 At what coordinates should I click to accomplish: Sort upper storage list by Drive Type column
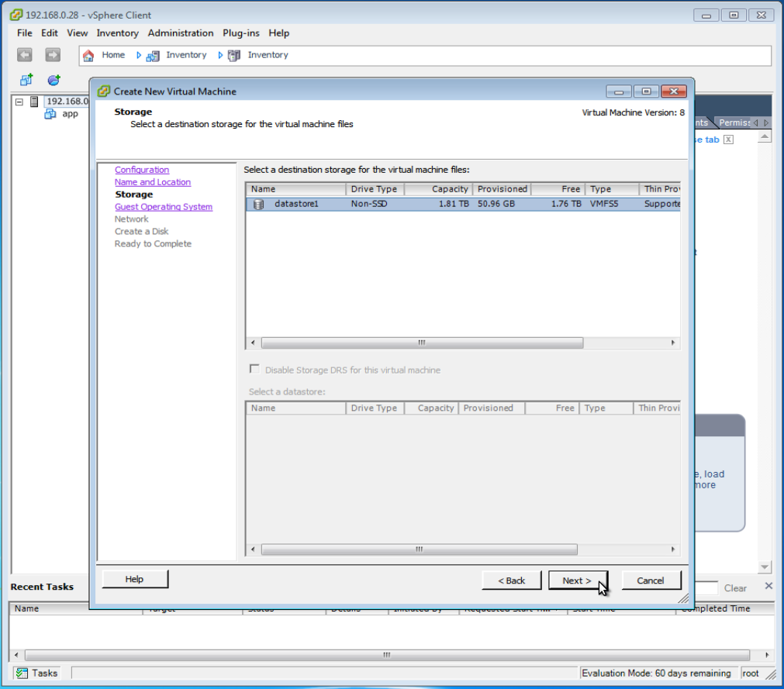[x=375, y=189]
